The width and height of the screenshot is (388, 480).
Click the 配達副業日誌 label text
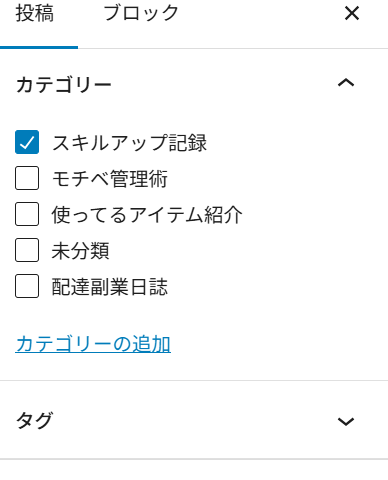(110, 287)
